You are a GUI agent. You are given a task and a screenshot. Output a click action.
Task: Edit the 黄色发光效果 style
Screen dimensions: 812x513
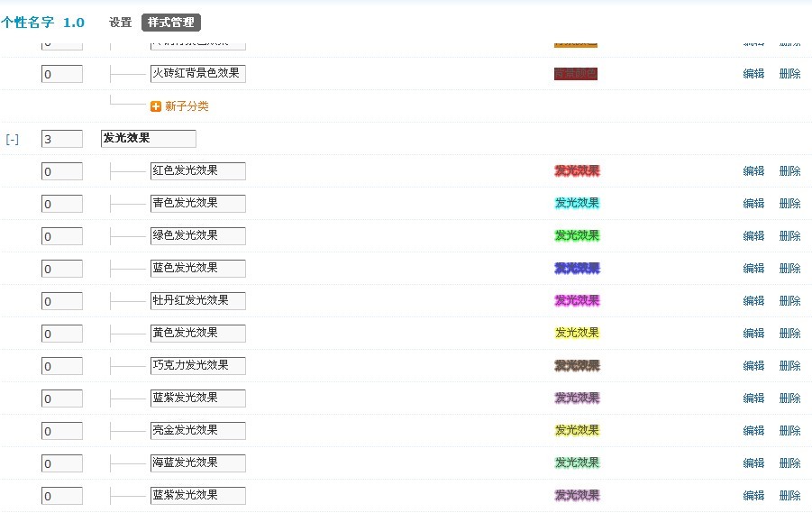753,333
